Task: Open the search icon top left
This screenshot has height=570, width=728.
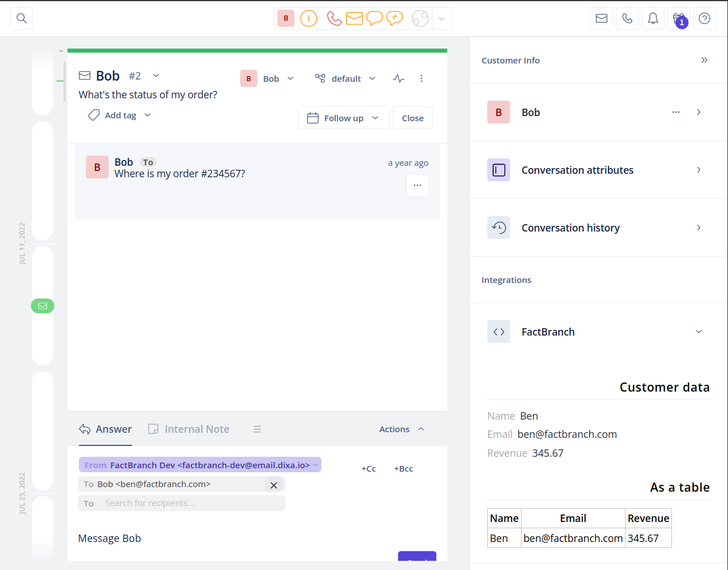Action: click(x=21, y=18)
